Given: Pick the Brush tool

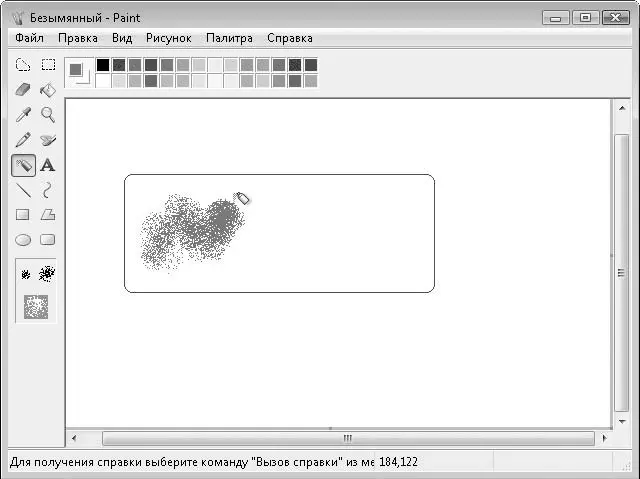Looking at the screenshot, I should [48, 140].
